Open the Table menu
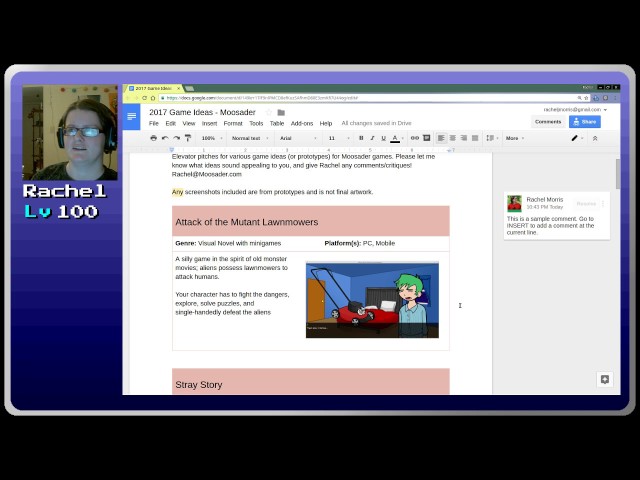Viewport: 640px width, 480px height. pyautogui.click(x=277, y=123)
